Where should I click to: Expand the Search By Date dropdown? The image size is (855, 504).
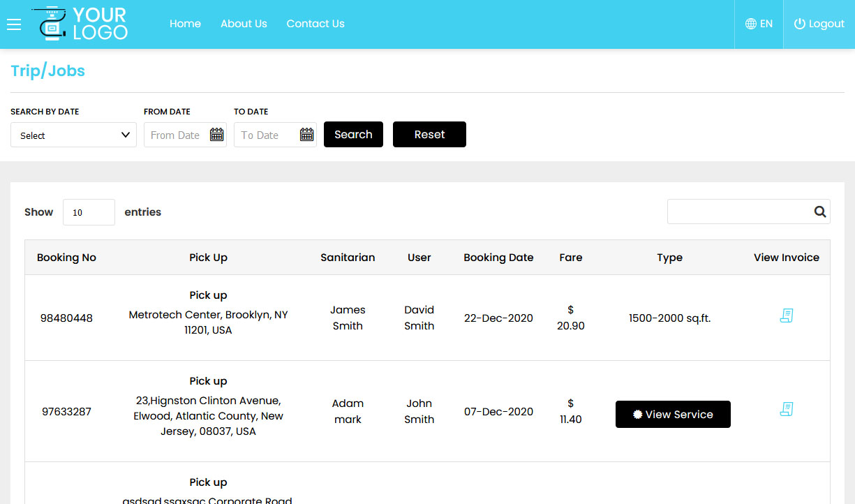point(73,135)
